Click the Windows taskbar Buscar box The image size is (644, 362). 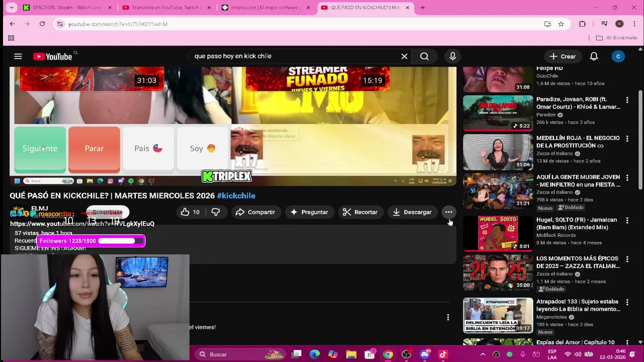pyautogui.click(x=240, y=354)
